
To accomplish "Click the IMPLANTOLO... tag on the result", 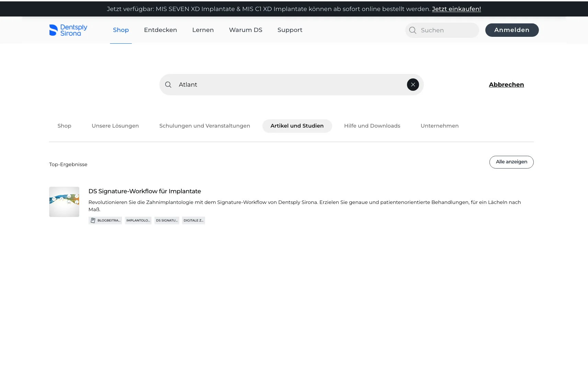I will 138,220.
